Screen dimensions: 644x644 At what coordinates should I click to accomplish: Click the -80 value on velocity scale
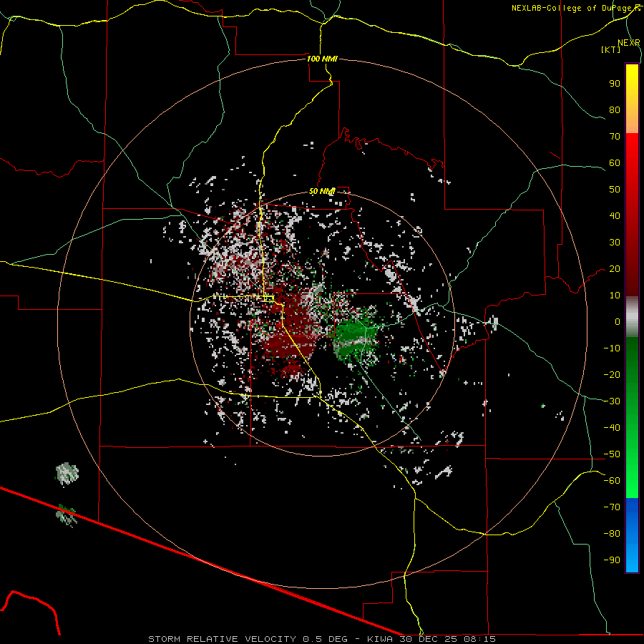point(612,534)
